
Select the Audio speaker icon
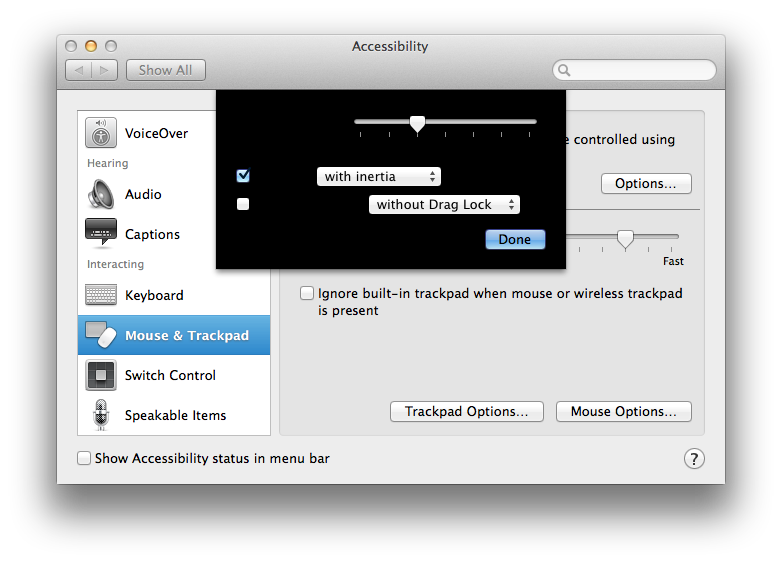pos(101,194)
